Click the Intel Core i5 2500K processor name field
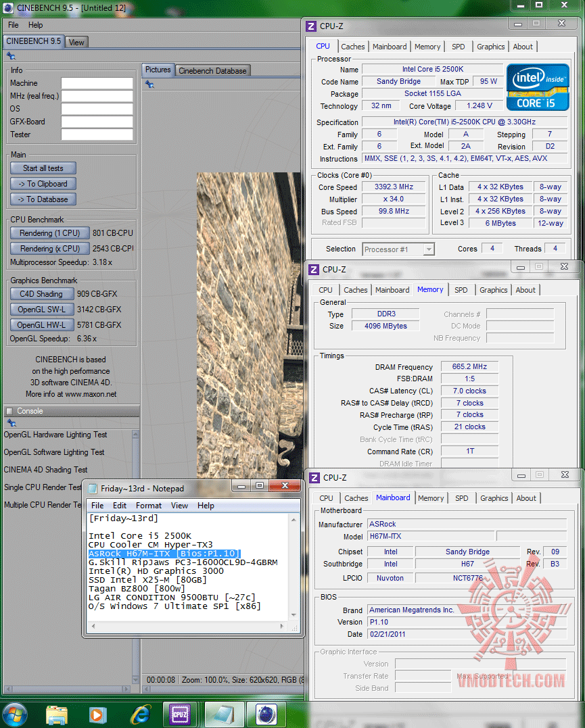585x728 pixels. (433, 69)
